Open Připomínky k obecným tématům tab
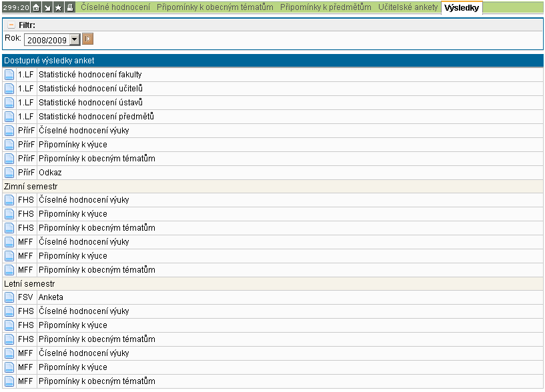The width and height of the screenshot is (545, 392). click(215, 7)
